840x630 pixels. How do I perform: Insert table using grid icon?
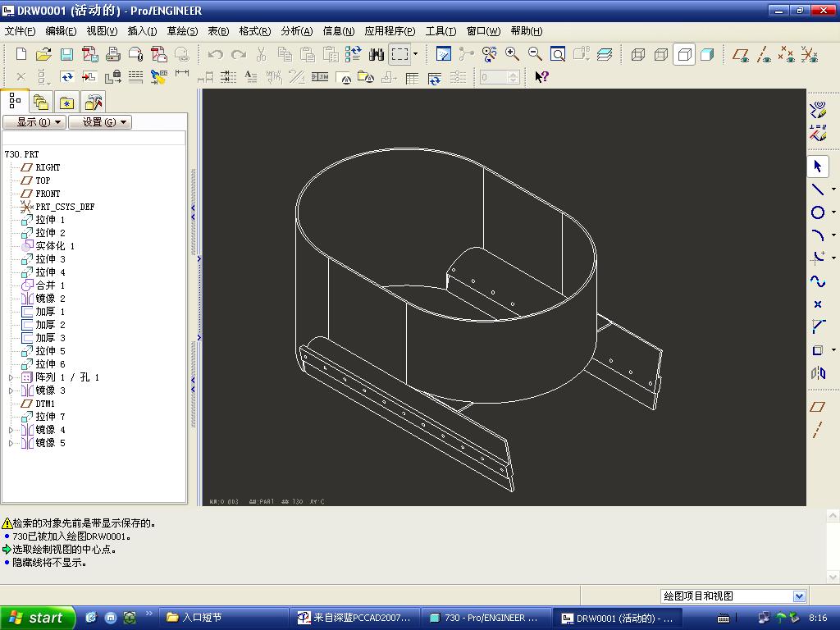(x=412, y=78)
